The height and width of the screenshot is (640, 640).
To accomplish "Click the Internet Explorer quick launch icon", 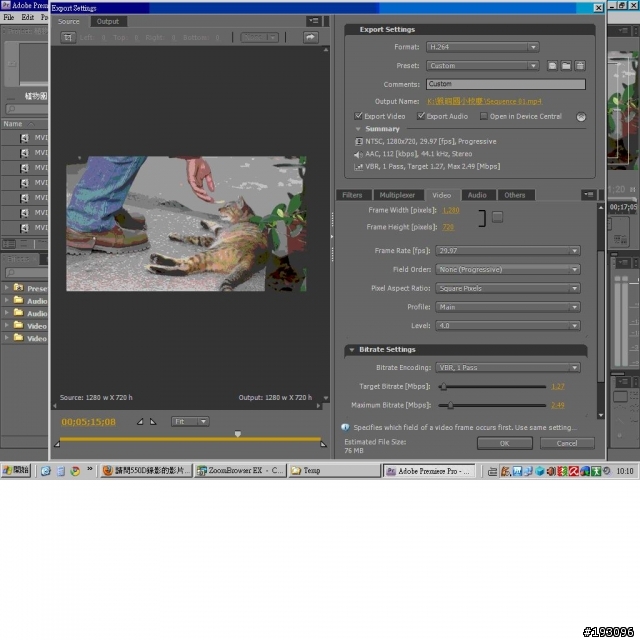I will pos(46,471).
